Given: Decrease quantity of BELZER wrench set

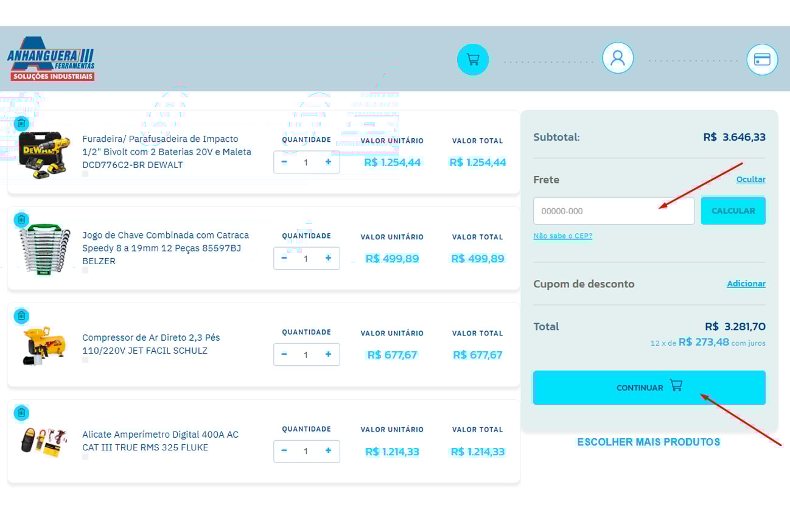Looking at the screenshot, I should point(284,258).
